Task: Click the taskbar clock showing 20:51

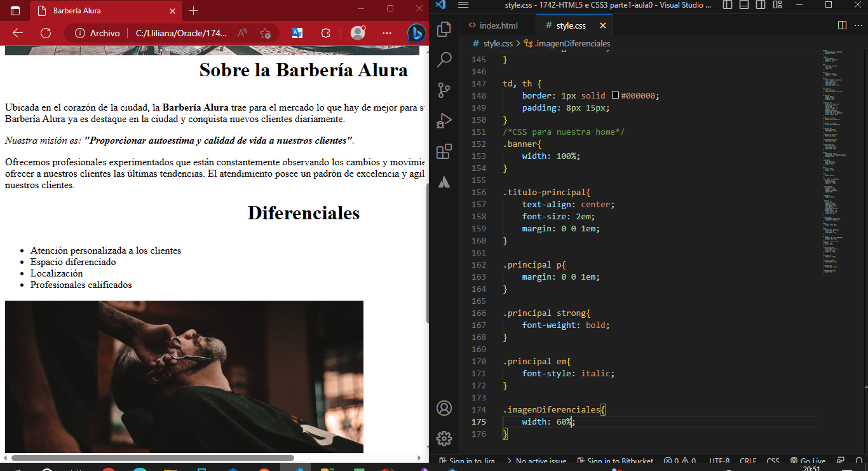Action: click(x=811, y=468)
